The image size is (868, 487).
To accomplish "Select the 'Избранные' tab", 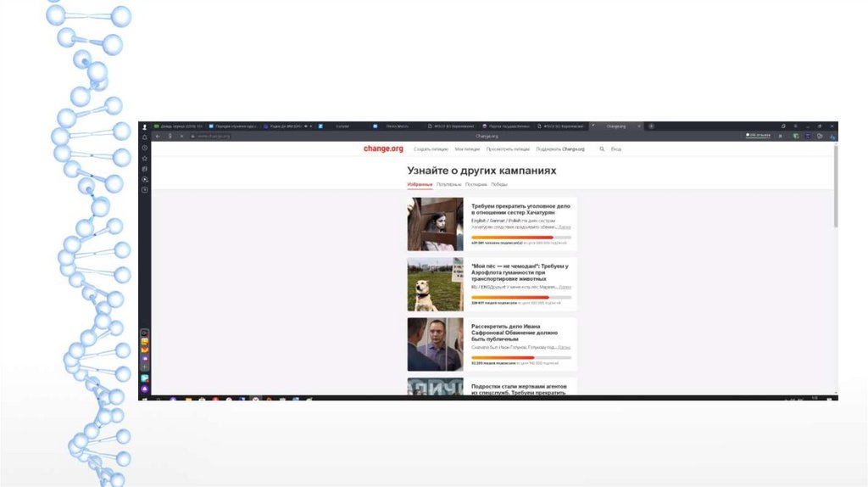I will click(x=420, y=184).
